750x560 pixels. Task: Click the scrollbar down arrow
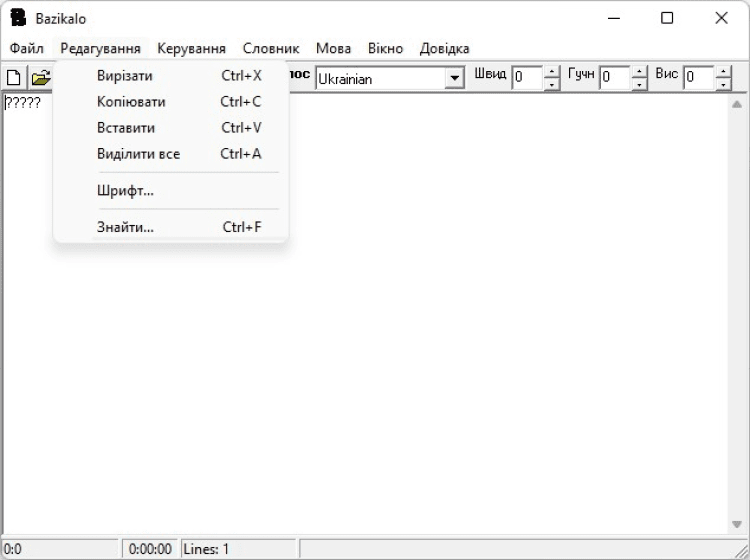coord(737,525)
